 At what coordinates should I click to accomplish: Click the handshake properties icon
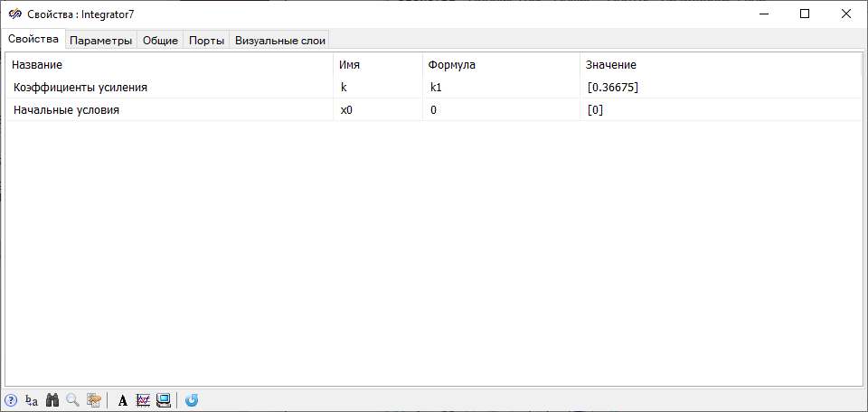[x=93, y=400]
